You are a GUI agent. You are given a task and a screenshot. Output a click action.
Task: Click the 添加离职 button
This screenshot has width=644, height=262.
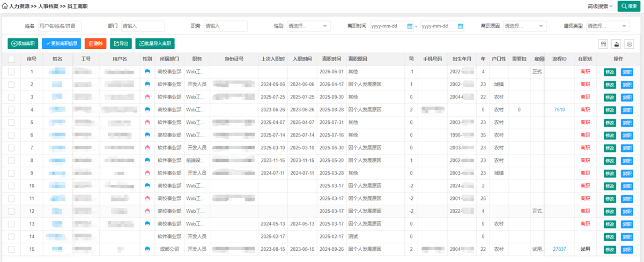tap(23, 44)
